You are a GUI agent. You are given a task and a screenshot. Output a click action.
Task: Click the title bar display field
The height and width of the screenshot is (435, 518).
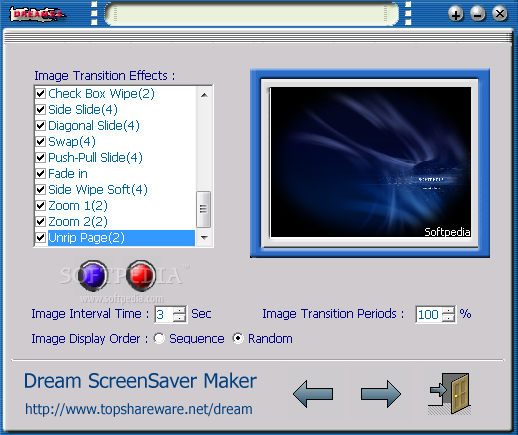click(x=252, y=14)
